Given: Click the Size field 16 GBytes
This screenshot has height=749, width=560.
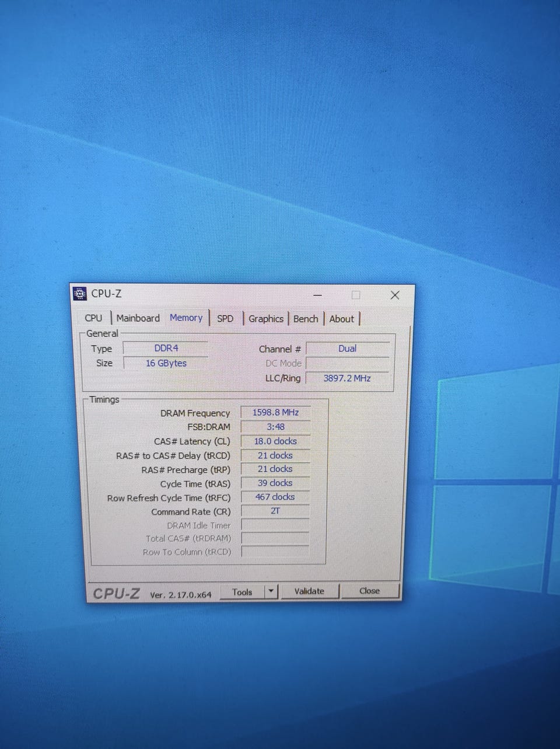Looking at the screenshot, I should (166, 363).
